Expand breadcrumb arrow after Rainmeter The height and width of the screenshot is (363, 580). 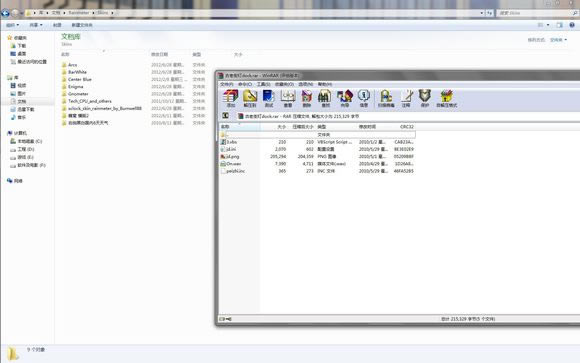(93, 13)
